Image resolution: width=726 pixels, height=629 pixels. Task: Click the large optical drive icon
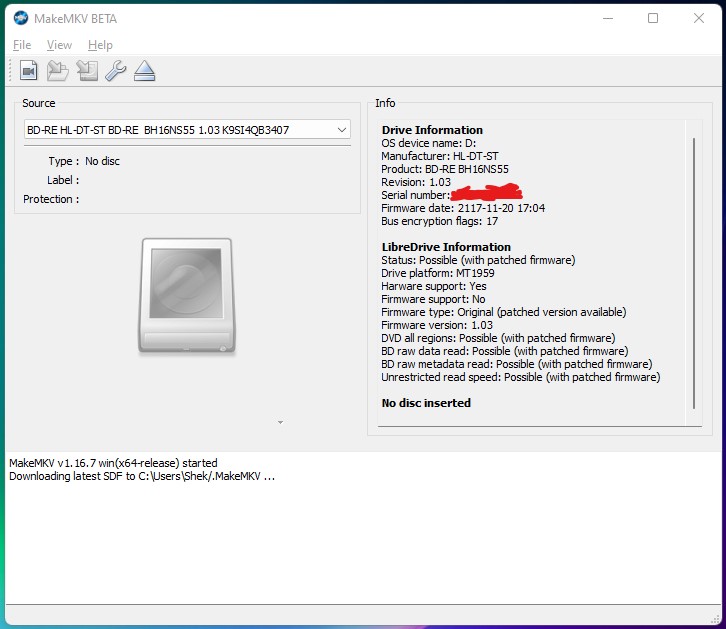pyautogui.click(x=187, y=296)
